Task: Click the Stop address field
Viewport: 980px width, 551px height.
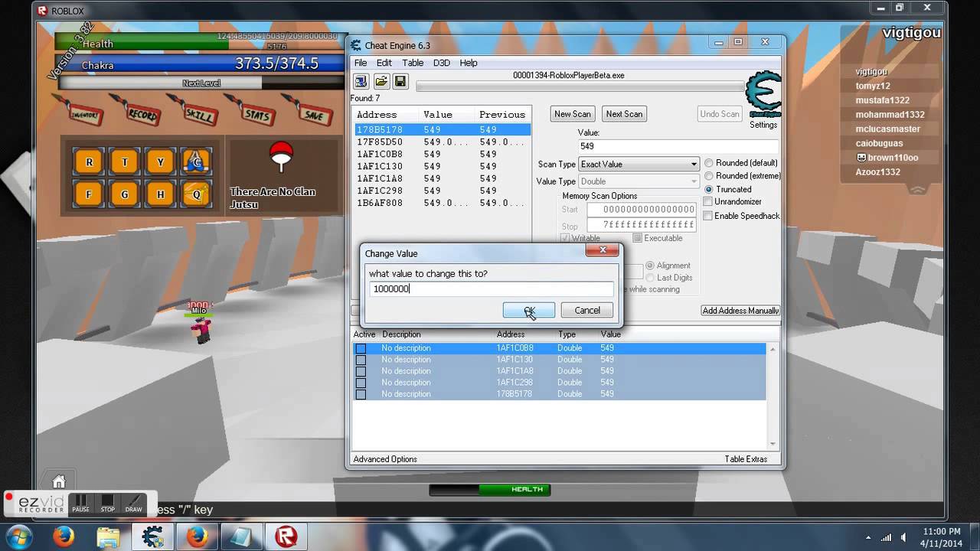Action: point(642,225)
